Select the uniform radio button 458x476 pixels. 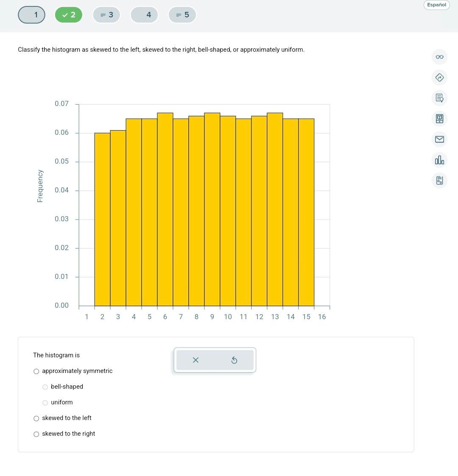coord(45,403)
